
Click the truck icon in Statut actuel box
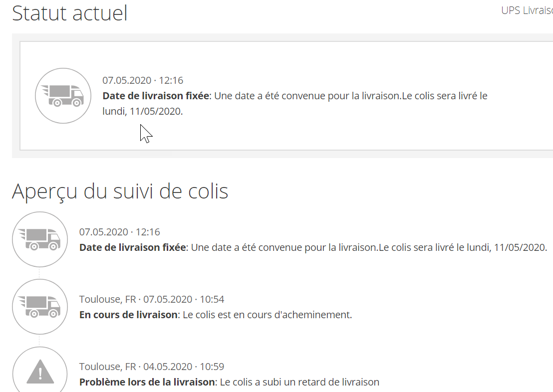[x=63, y=96]
